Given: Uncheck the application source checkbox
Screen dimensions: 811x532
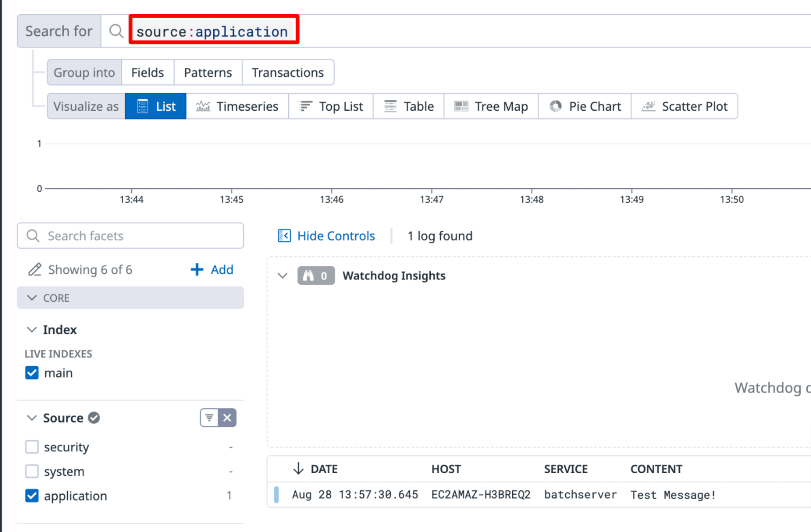Looking at the screenshot, I should 32,496.
